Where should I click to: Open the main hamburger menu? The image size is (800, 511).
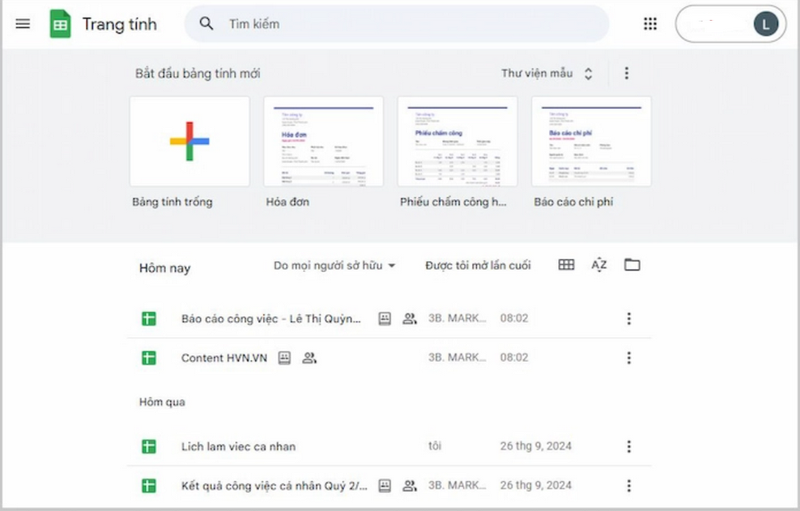tap(23, 24)
